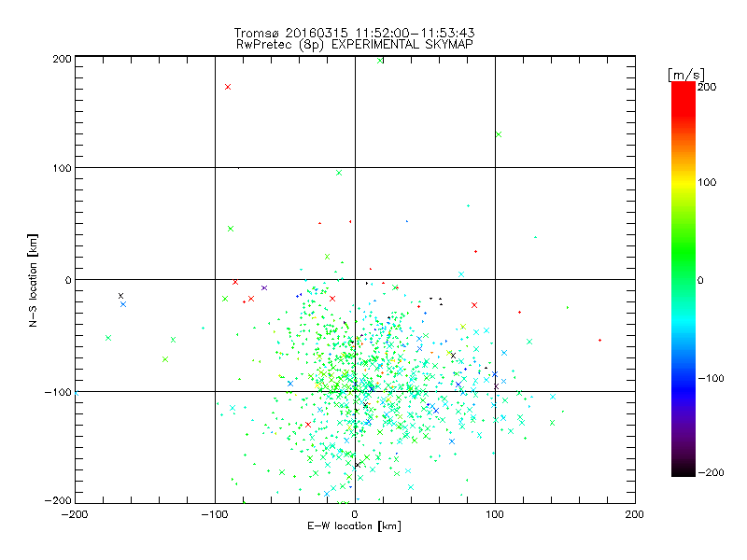Image resolution: width=747 pixels, height=560 pixels.
Task: Click the colorbar '0' m/s label
Action: (700, 281)
